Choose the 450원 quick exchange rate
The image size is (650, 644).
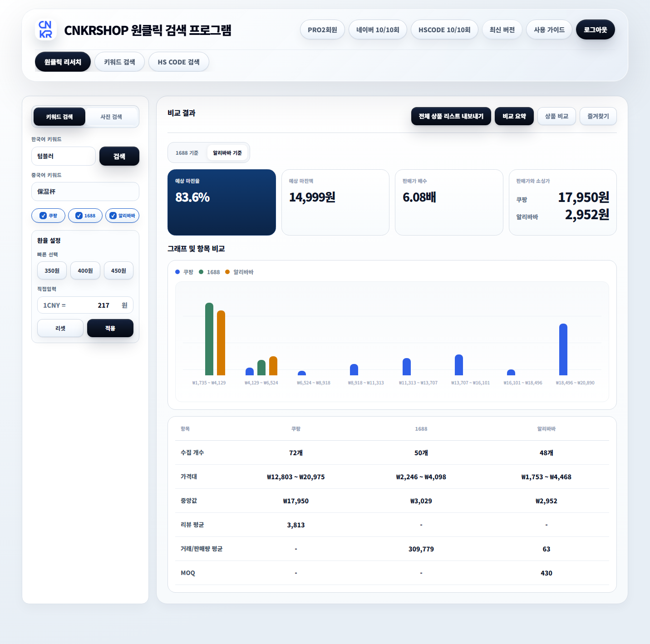118,270
